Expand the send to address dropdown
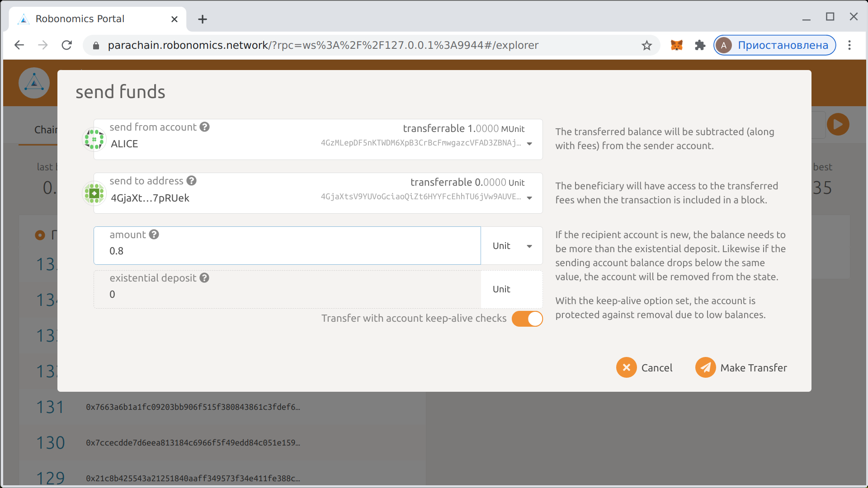 coord(529,198)
